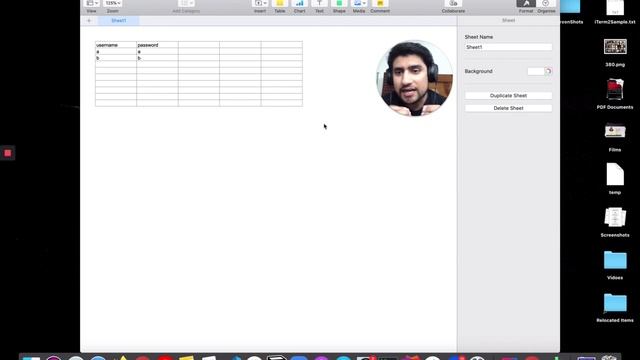Toggle the Format inspector button

pyautogui.click(x=526, y=3)
